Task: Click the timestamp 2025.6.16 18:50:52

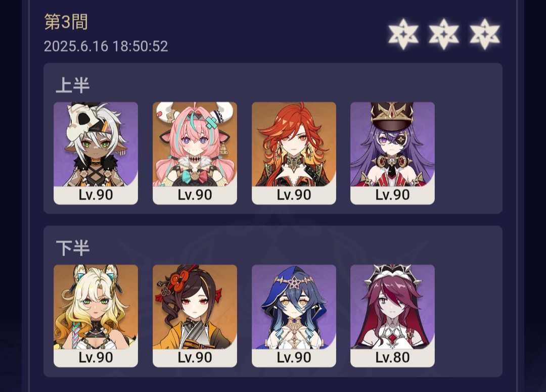Action: tap(106, 46)
